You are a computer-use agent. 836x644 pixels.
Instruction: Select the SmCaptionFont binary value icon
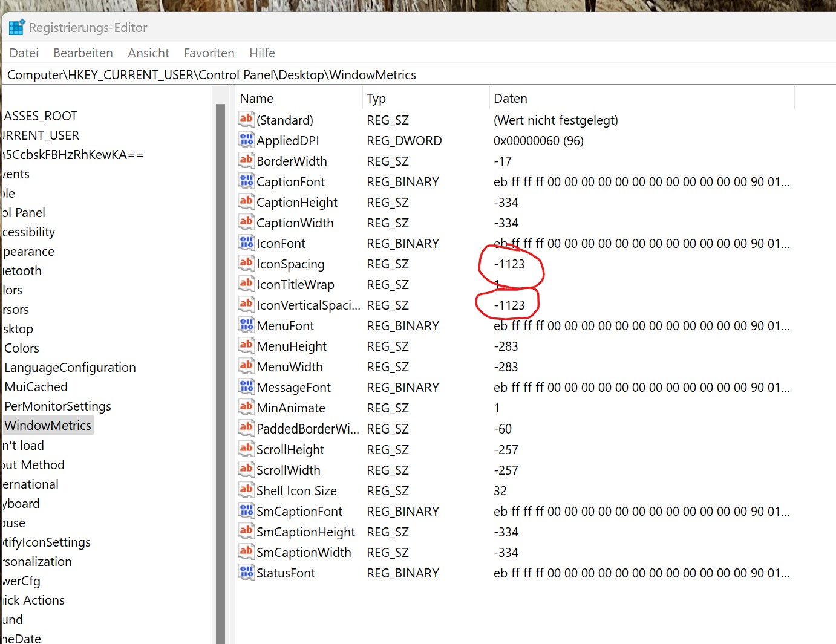pyautogui.click(x=246, y=510)
